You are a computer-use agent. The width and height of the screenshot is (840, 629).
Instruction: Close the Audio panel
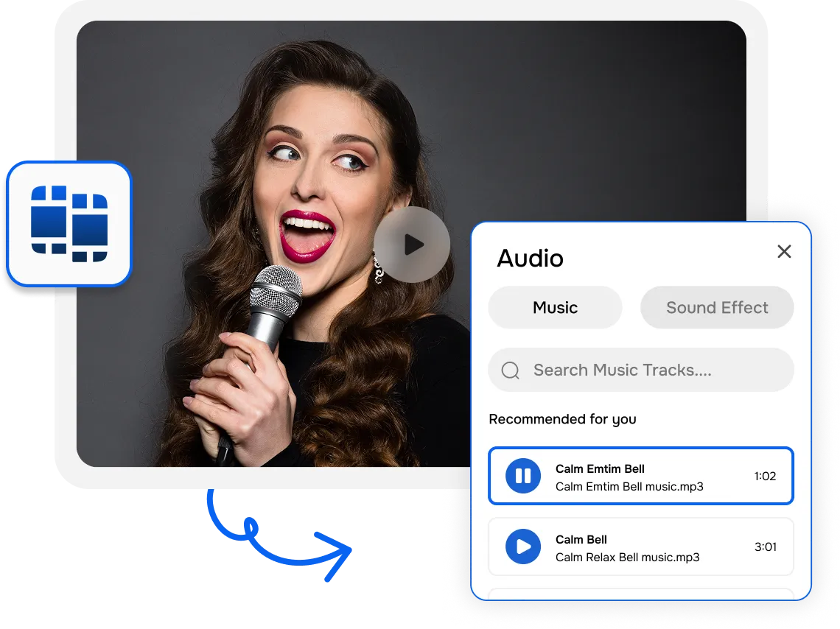(x=783, y=252)
